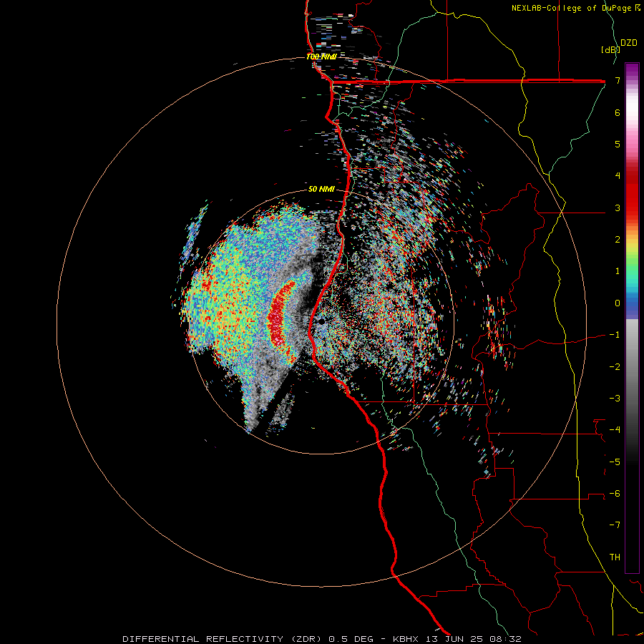Click the 2 value on the color scale
Image resolution: width=644 pixels, height=644 pixels.
pyautogui.click(x=618, y=240)
